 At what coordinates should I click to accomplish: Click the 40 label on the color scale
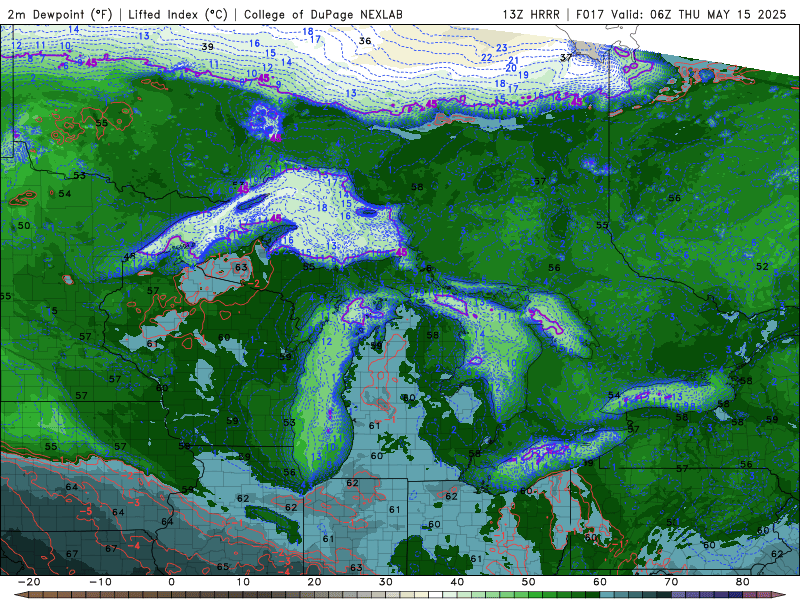(x=457, y=582)
